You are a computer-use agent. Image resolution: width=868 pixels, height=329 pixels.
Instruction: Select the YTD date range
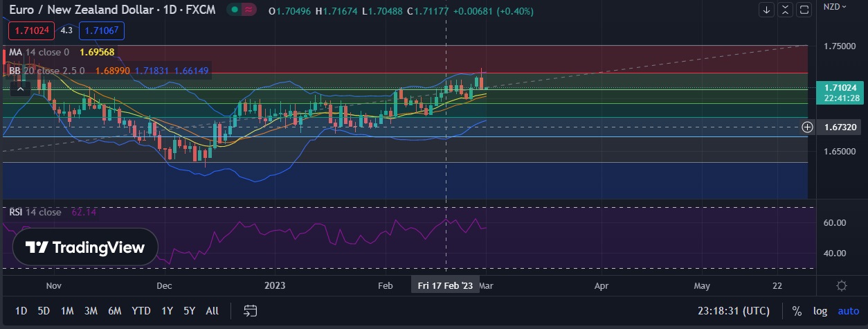[141, 311]
